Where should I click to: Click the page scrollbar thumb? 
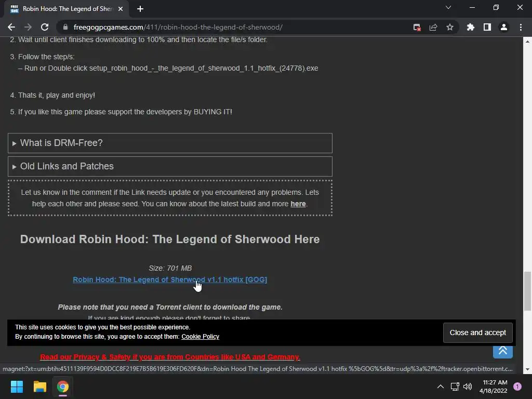[x=527, y=291]
